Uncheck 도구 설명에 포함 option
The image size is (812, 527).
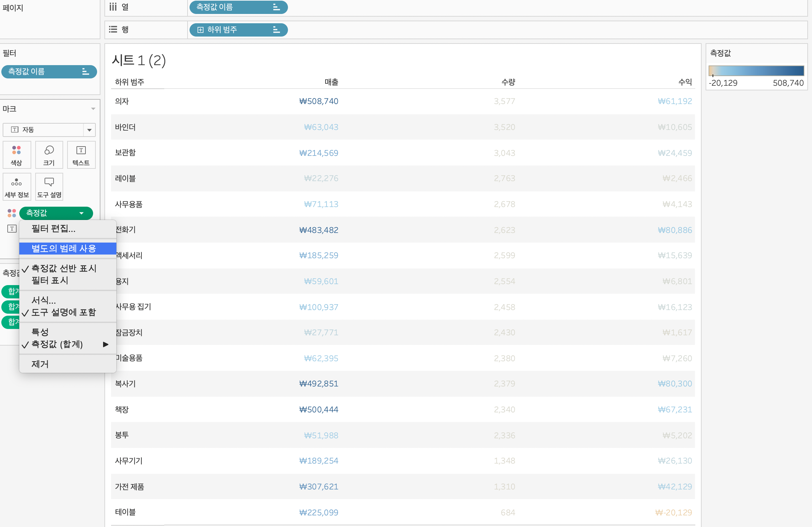point(64,312)
